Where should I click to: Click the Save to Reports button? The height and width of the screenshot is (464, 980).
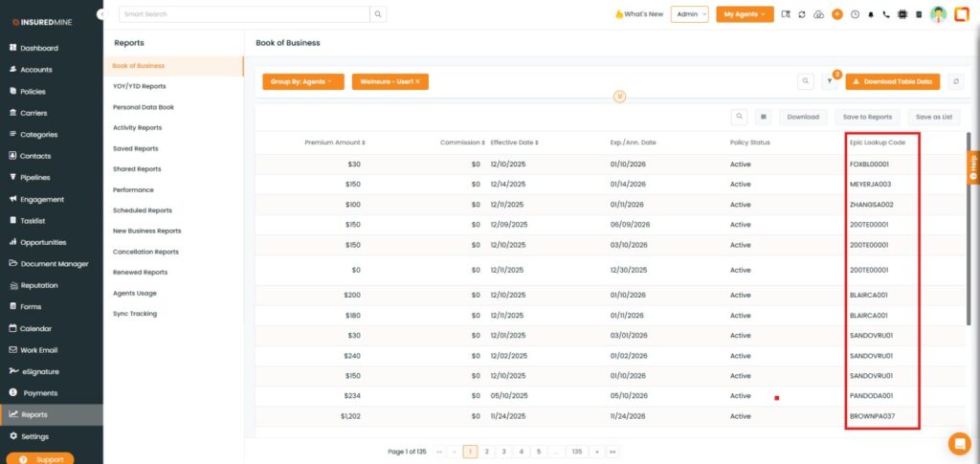[866, 117]
